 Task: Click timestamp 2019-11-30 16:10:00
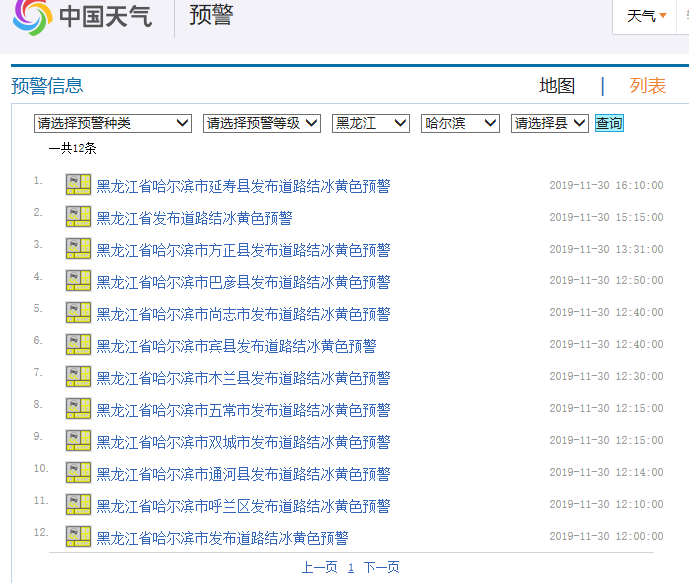(x=606, y=185)
